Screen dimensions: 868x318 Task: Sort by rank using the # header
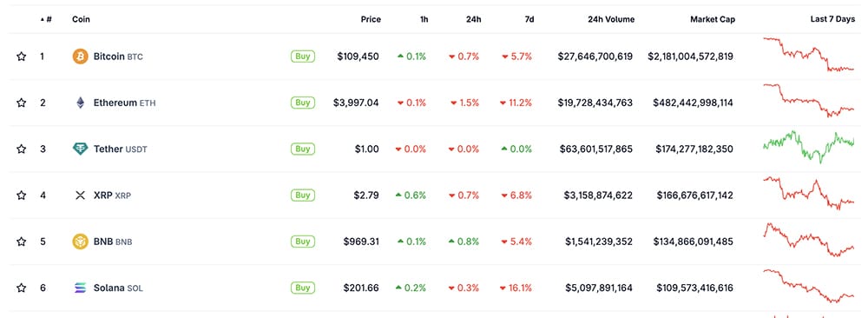[x=47, y=19]
